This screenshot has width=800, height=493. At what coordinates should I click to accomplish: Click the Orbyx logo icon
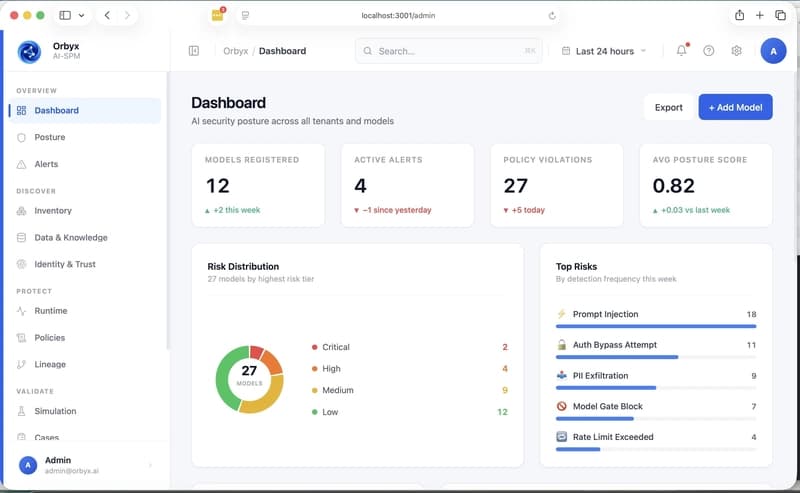(x=30, y=51)
